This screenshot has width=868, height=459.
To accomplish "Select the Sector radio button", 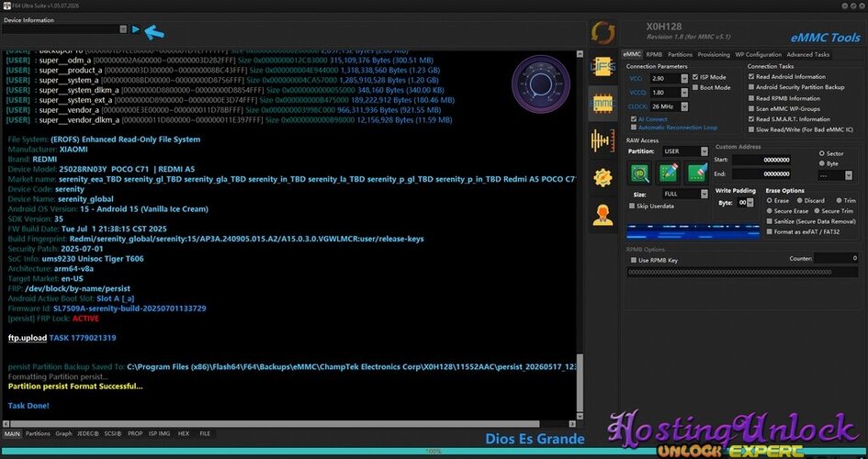I will (x=821, y=153).
